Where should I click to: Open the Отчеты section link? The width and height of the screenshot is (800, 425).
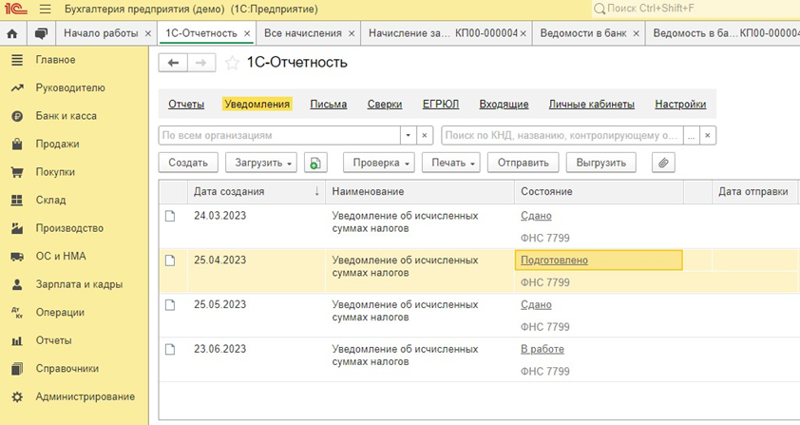(186, 104)
